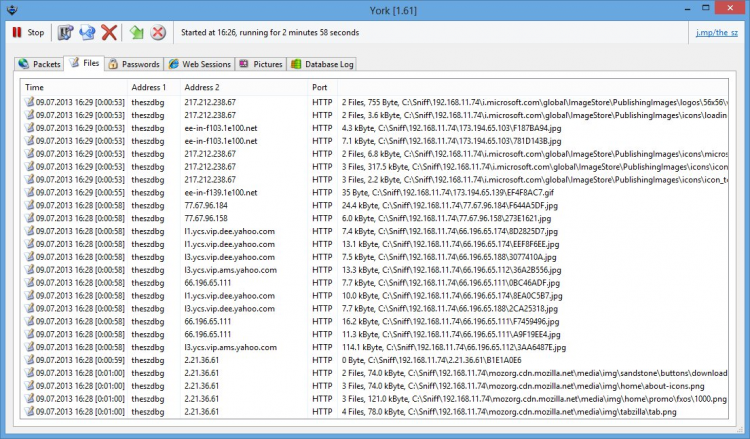Image resolution: width=750 pixels, height=439 pixels.
Task: Click the app icon in the title bar
Action: 12,10
